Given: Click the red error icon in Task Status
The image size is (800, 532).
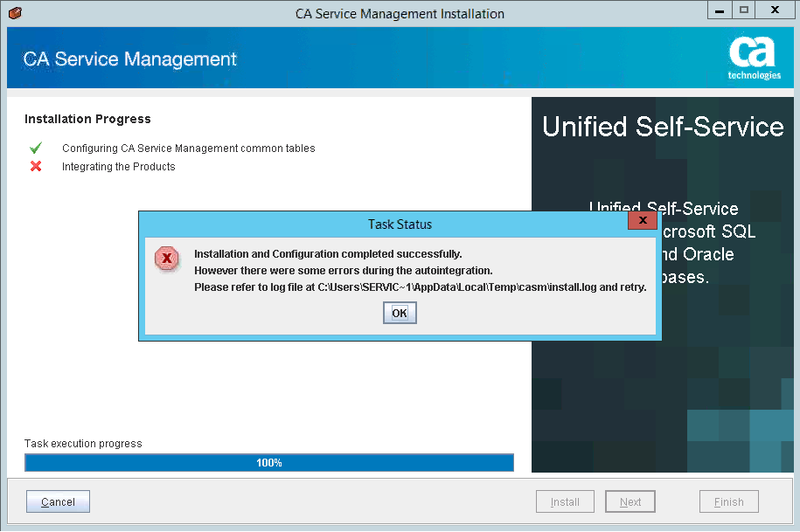Looking at the screenshot, I should tap(166, 259).
